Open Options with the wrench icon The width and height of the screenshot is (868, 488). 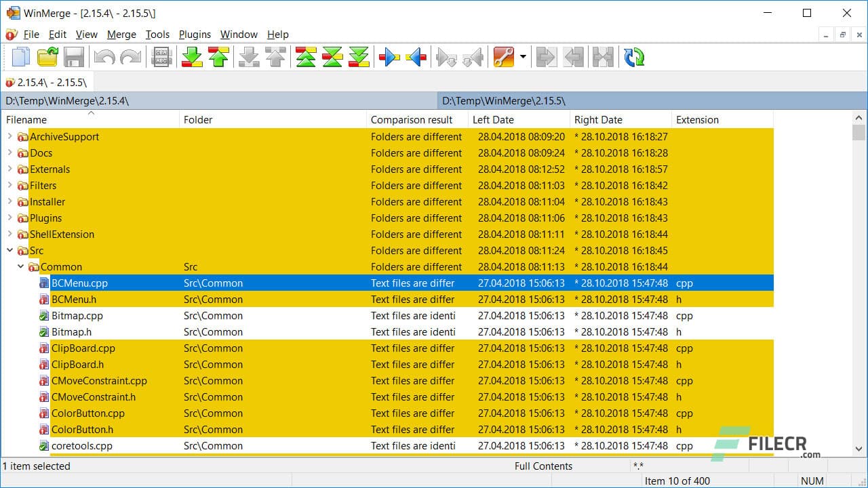click(x=505, y=57)
